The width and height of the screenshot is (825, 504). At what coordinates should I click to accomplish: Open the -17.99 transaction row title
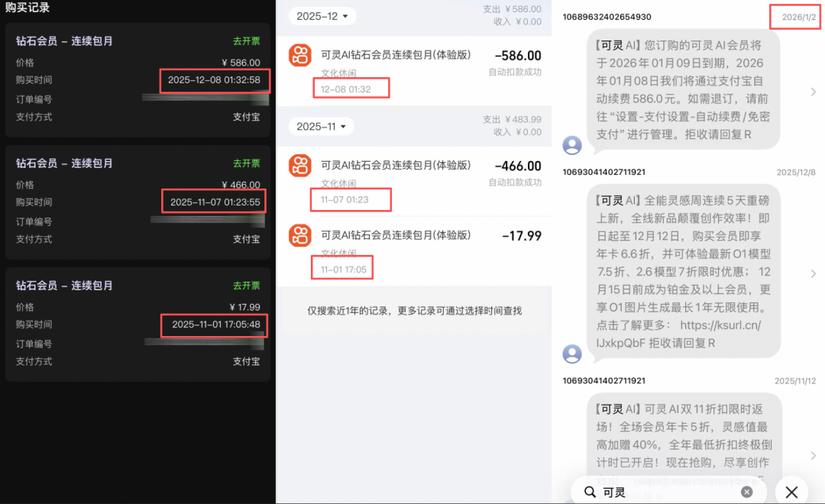pos(396,235)
